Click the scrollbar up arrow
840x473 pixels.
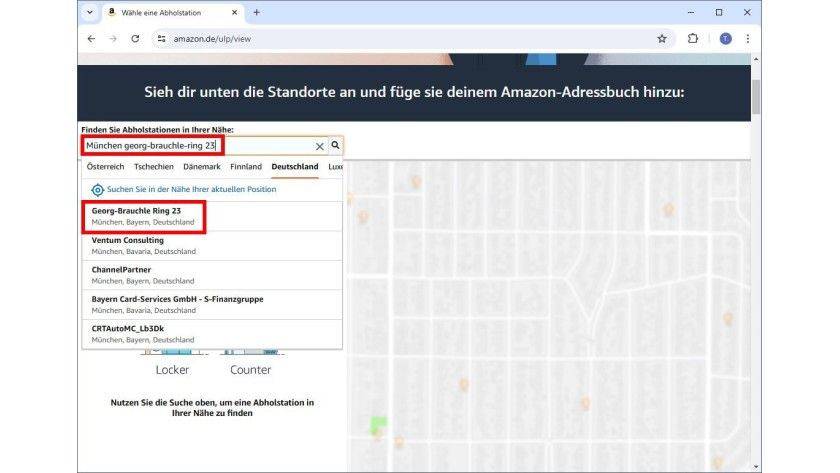756,59
